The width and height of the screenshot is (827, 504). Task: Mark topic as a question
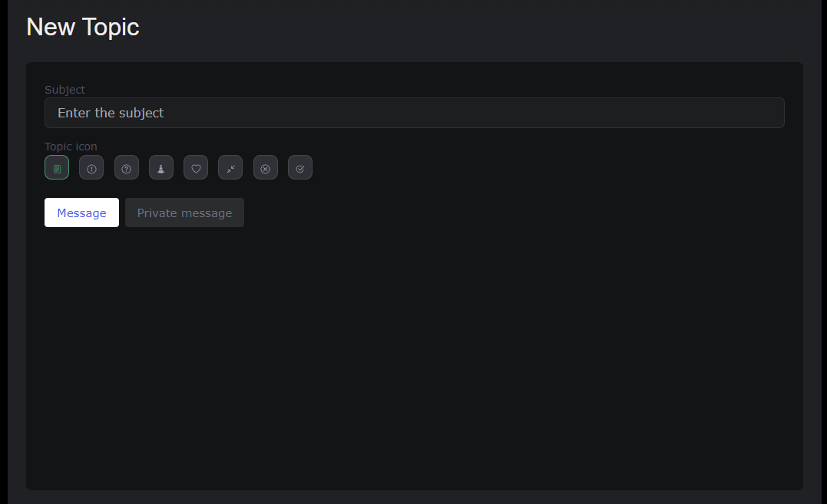click(127, 167)
